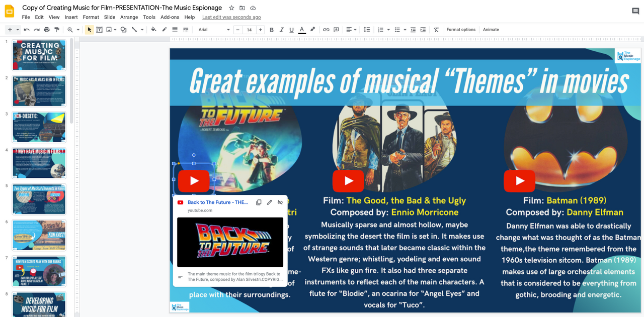The height and width of the screenshot is (317, 644).
Task: Toggle italic formatting
Action: (x=282, y=30)
